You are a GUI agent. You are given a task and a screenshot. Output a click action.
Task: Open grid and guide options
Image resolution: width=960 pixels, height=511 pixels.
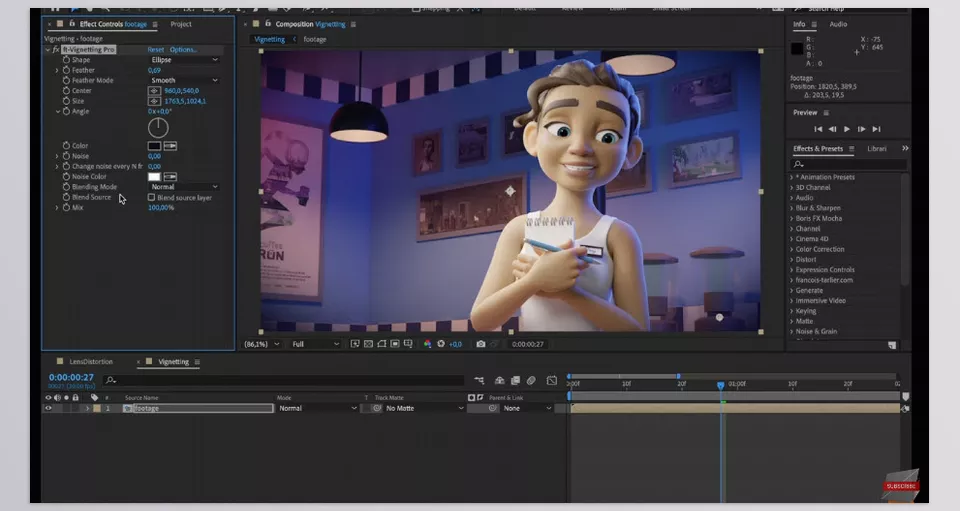click(x=408, y=344)
